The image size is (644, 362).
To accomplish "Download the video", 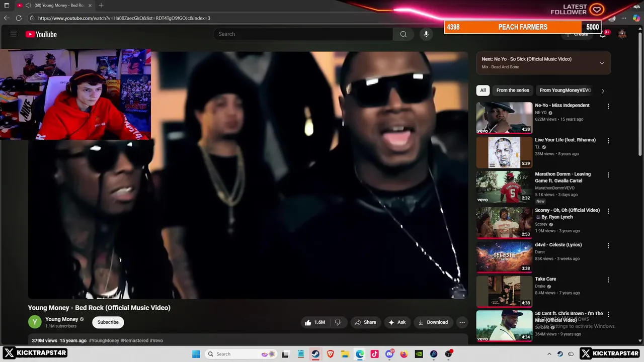I will coord(433,322).
